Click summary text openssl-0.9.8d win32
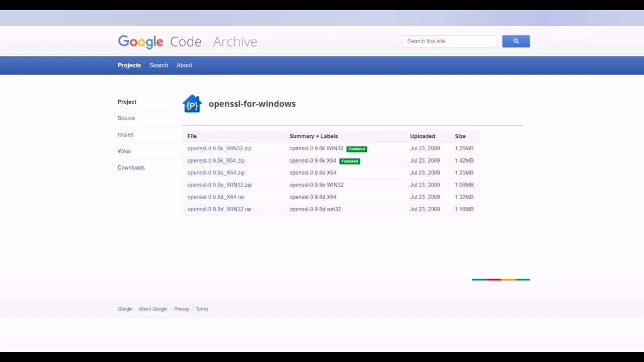This screenshot has width=644, height=362. pos(315,209)
